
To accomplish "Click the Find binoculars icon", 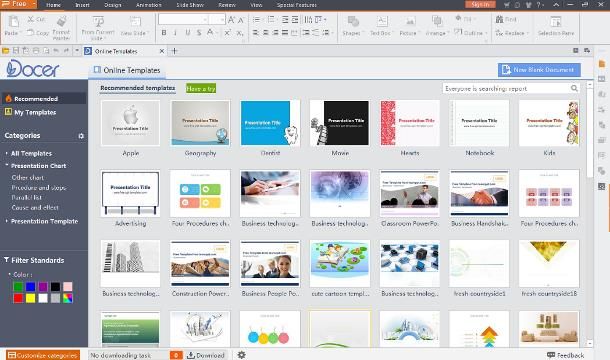I will click(x=499, y=19).
